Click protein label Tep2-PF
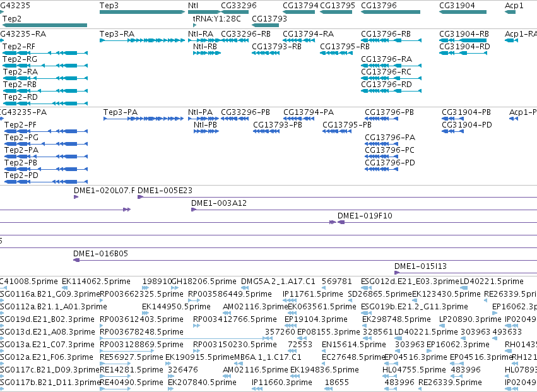Viewport: 537px width, 392px height. coord(21,125)
